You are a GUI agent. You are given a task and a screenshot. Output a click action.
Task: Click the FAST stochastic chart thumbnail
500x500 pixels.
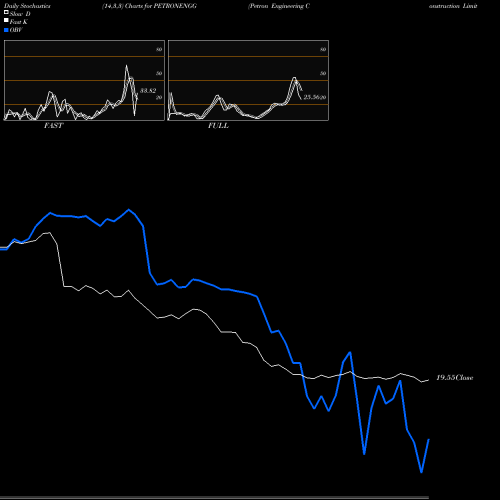click(84, 80)
